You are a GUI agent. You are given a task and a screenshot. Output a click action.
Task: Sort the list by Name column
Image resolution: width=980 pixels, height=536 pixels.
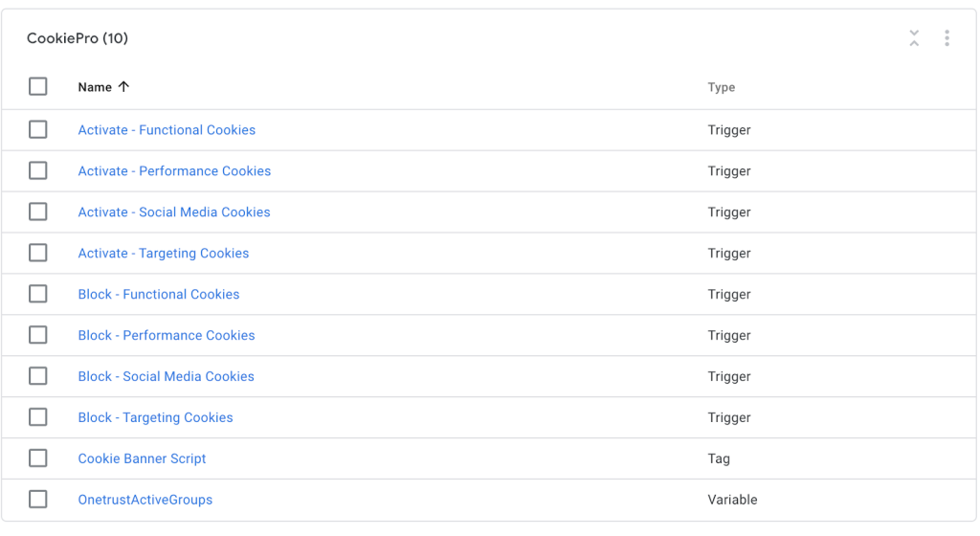[x=95, y=87]
